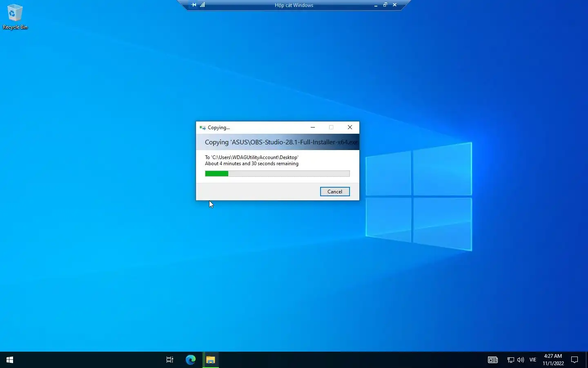Select the 'About 4 minutes and 30 seconds remaining' text
The height and width of the screenshot is (368, 588).
click(252, 164)
